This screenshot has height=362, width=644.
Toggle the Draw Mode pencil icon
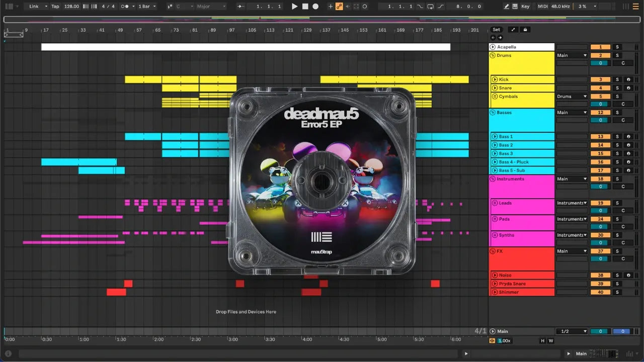click(x=506, y=7)
